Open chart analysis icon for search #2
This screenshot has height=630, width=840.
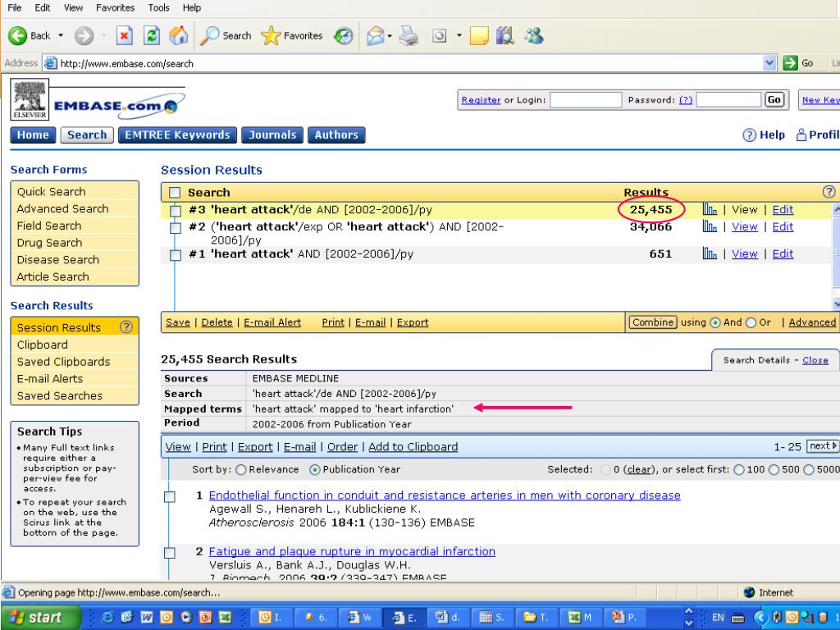pos(710,226)
